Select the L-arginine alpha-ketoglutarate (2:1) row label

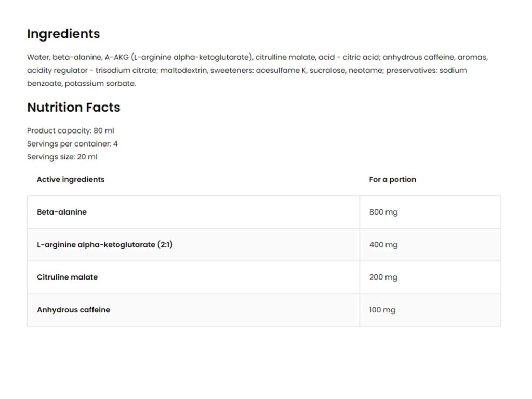104,245
